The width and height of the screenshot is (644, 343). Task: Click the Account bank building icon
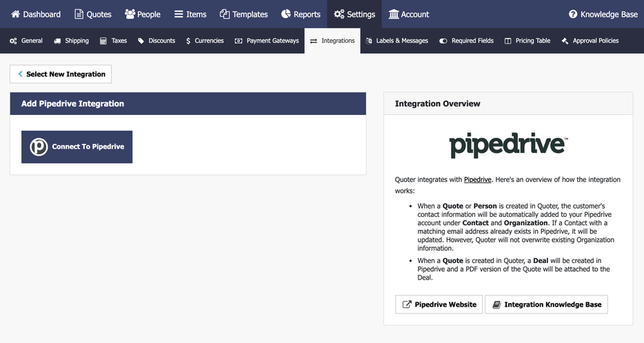tap(394, 14)
